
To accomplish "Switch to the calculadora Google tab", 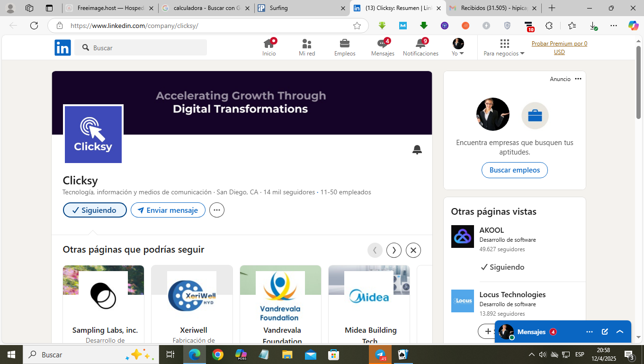I will [x=206, y=8].
